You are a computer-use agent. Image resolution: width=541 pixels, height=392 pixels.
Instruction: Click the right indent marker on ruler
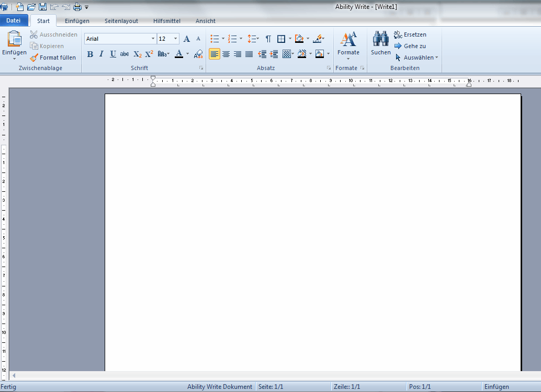point(469,84)
